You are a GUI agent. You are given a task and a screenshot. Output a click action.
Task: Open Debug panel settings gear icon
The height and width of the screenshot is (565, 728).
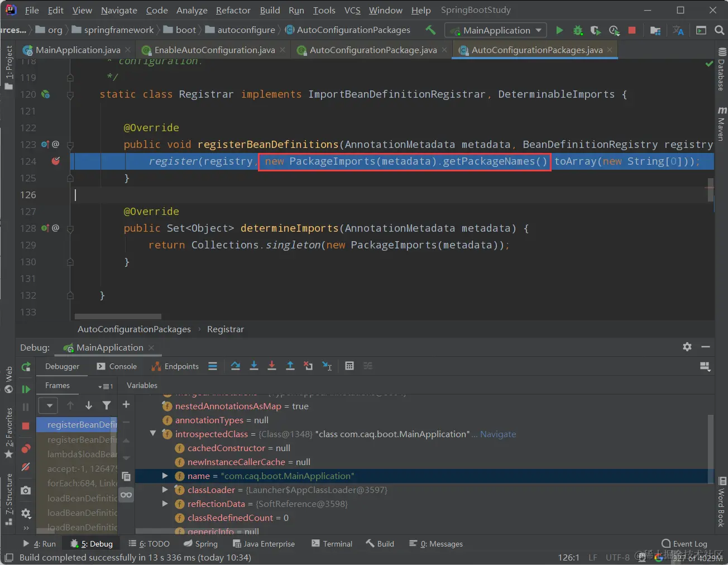(687, 347)
